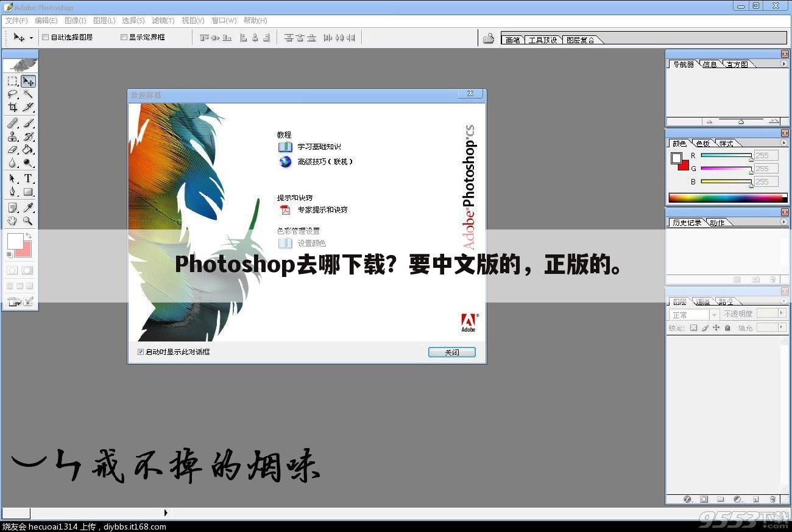The width and height of the screenshot is (792, 532).
Task: Open the file browser icon in options bar
Action: [x=489, y=38]
